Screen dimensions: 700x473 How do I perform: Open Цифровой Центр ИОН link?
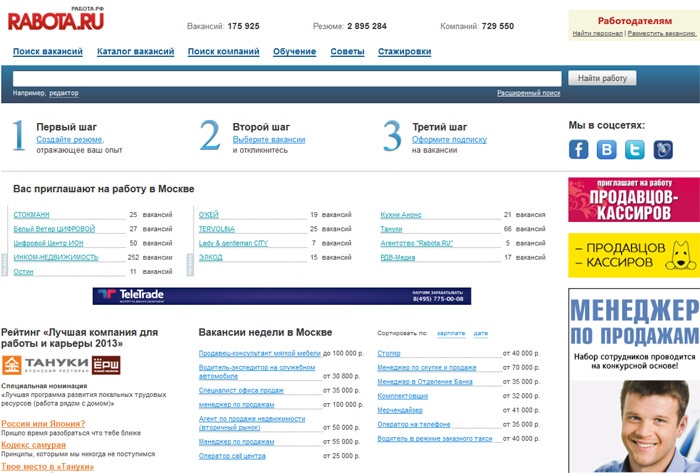pyautogui.click(x=48, y=243)
